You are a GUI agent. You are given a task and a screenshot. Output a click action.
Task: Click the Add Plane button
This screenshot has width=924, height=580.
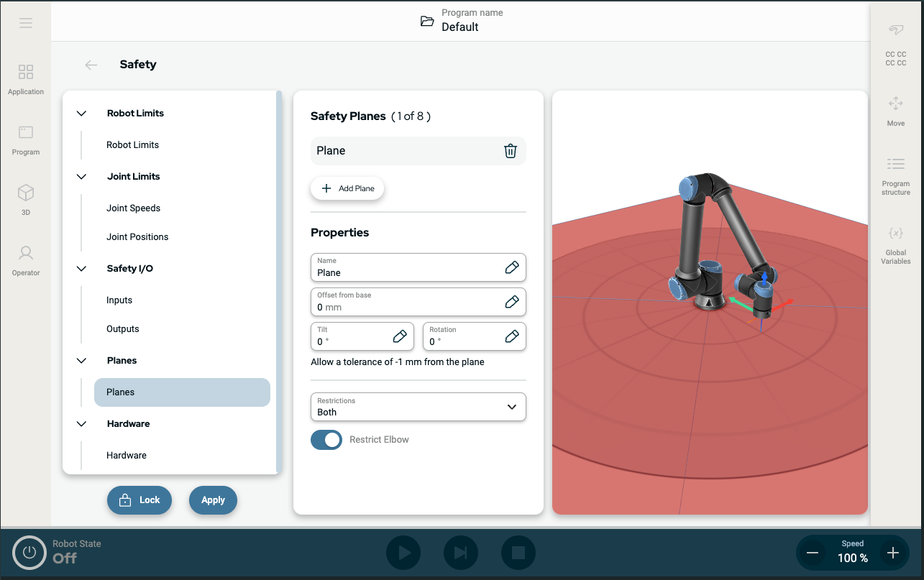pyautogui.click(x=347, y=188)
